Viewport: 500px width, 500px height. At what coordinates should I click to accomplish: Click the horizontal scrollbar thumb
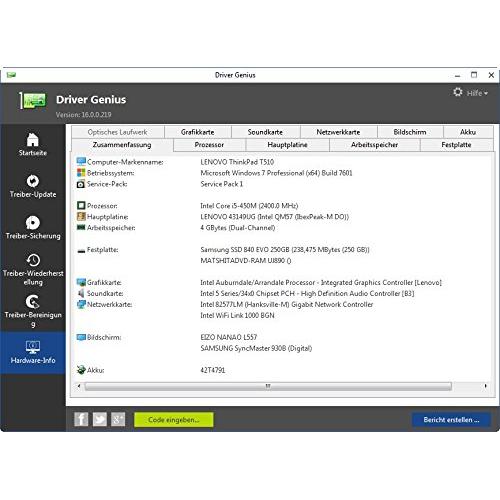point(268,386)
